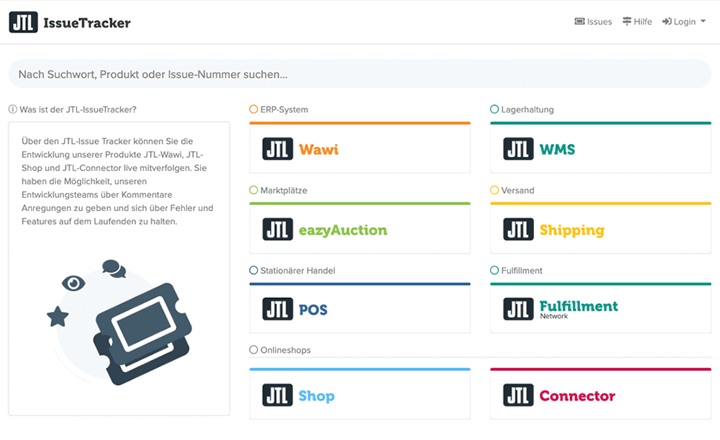Click the JTL icon on Wawi card
Image resolution: width=720 pixels, height=440 pixels.
coord(277,150)
